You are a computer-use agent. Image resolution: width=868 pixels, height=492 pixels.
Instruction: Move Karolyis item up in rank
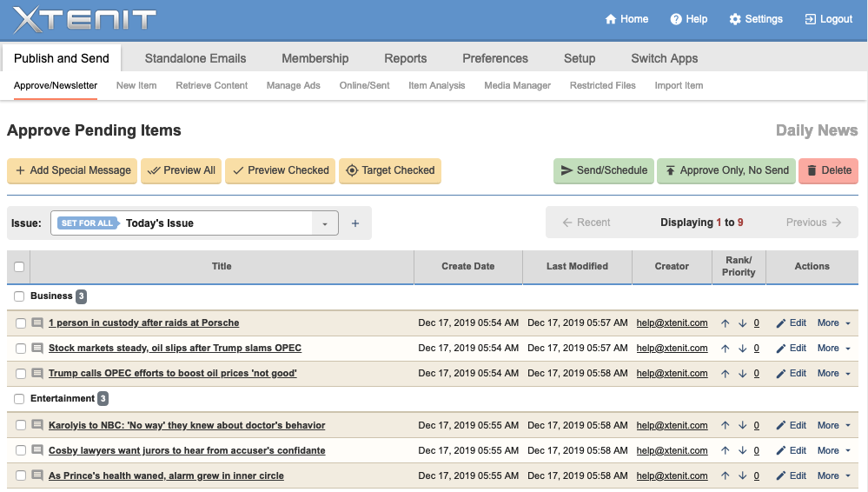(726, 426)
